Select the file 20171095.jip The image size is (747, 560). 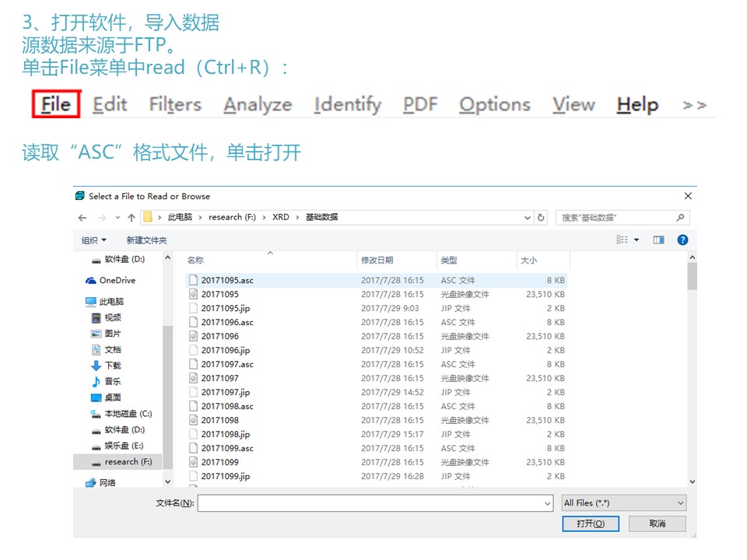coord(376,308)
